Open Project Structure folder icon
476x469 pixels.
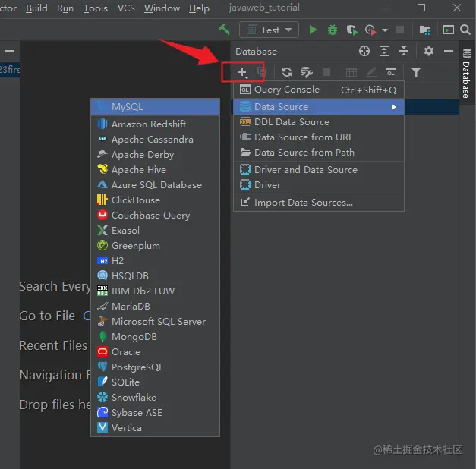click(x=424, y=30)
